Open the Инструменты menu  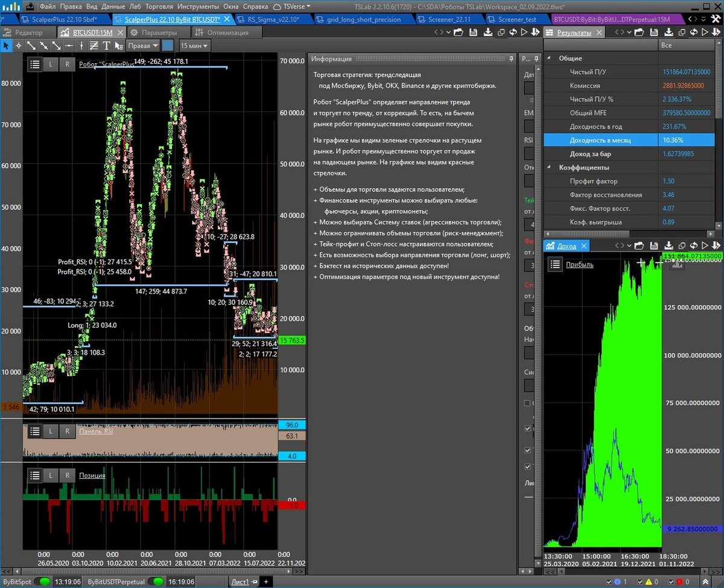(198, 6)
